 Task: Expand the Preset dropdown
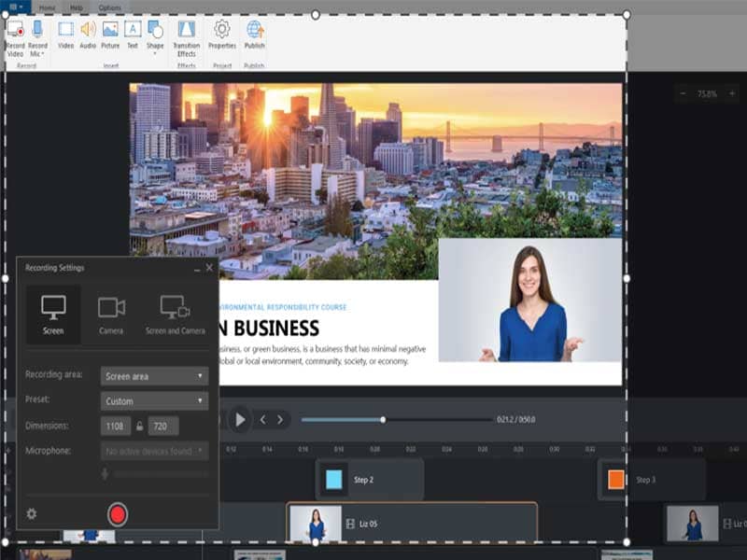[x=154, y=399]
